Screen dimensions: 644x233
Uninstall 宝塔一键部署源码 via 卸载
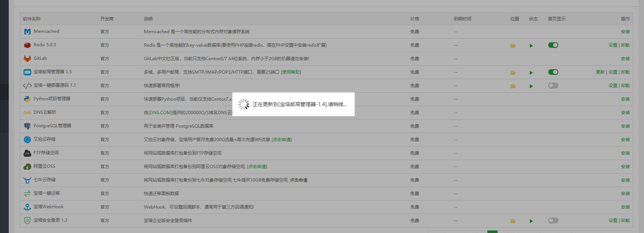625,86
